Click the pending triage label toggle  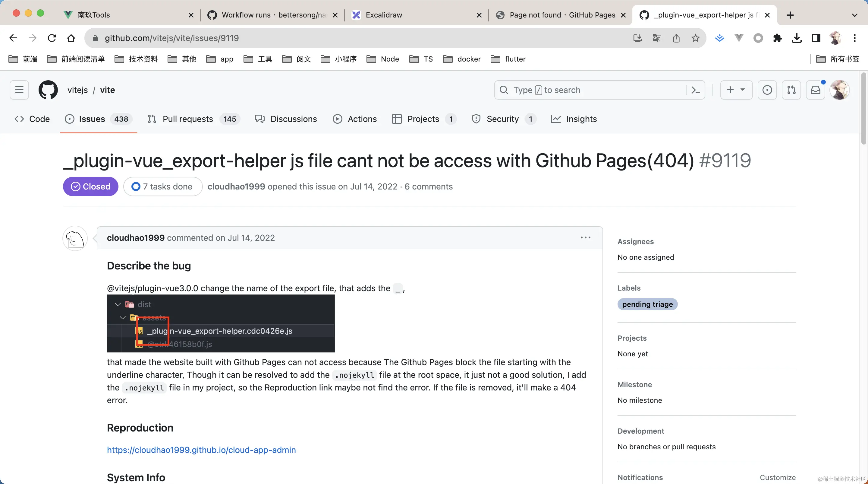(647, 304)
